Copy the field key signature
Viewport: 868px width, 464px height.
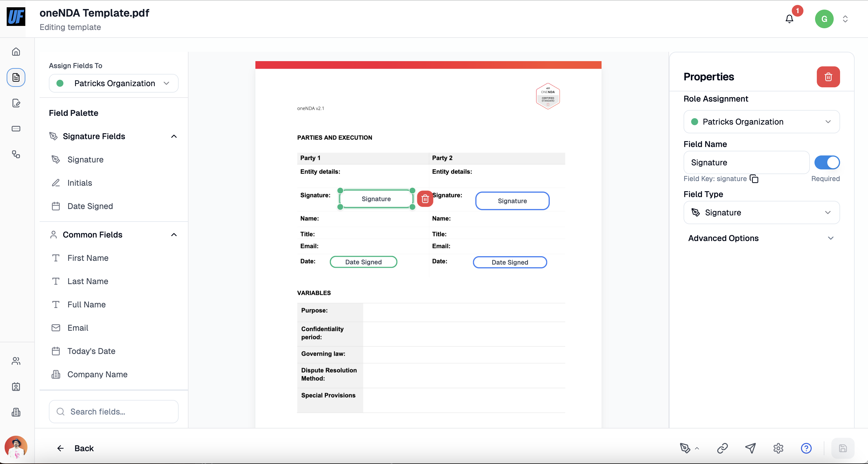click(x=754, y=179)
